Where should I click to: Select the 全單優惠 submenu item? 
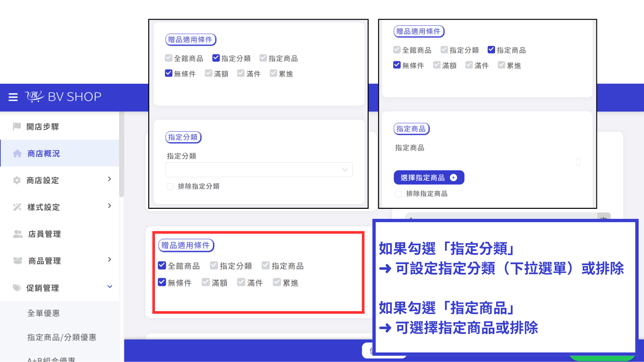point(44,313)
